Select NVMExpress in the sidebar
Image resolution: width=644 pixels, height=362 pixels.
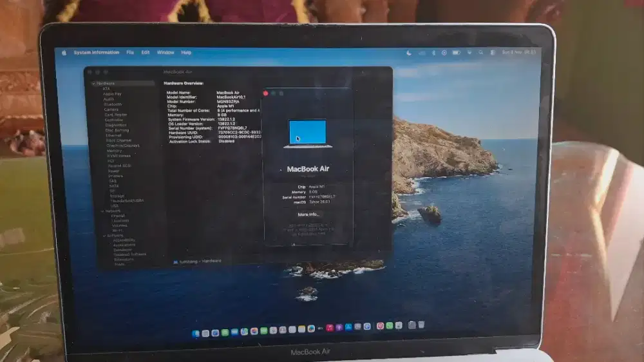pyautogui.click(x=118, y=156)
